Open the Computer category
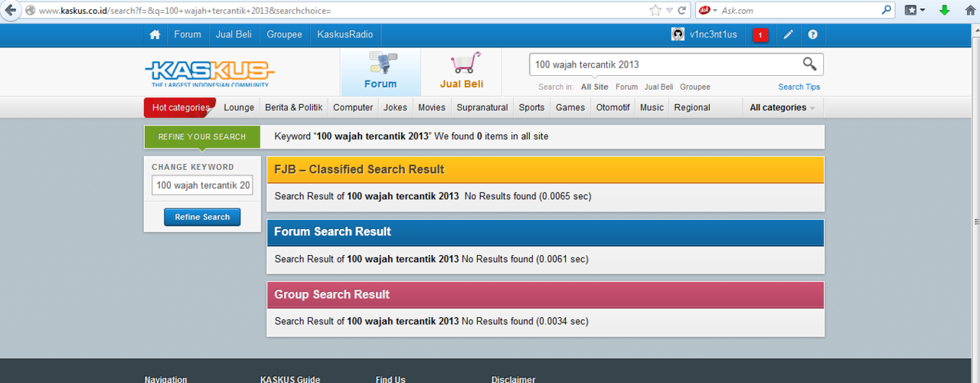This screenshot has width=980, height=383. click(x=353, y=108)
